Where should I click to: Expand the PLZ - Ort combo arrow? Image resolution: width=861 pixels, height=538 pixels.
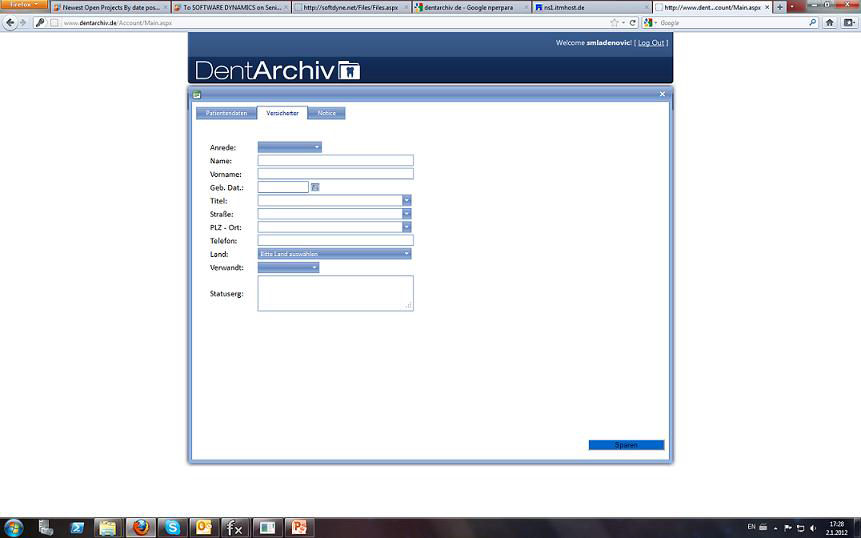406,227
